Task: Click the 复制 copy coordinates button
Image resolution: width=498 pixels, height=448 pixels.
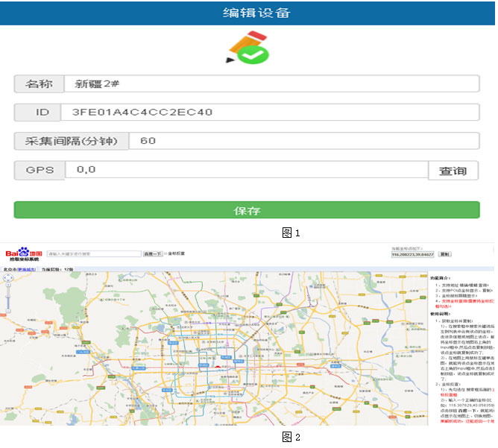Action: [x=444, y=254]
